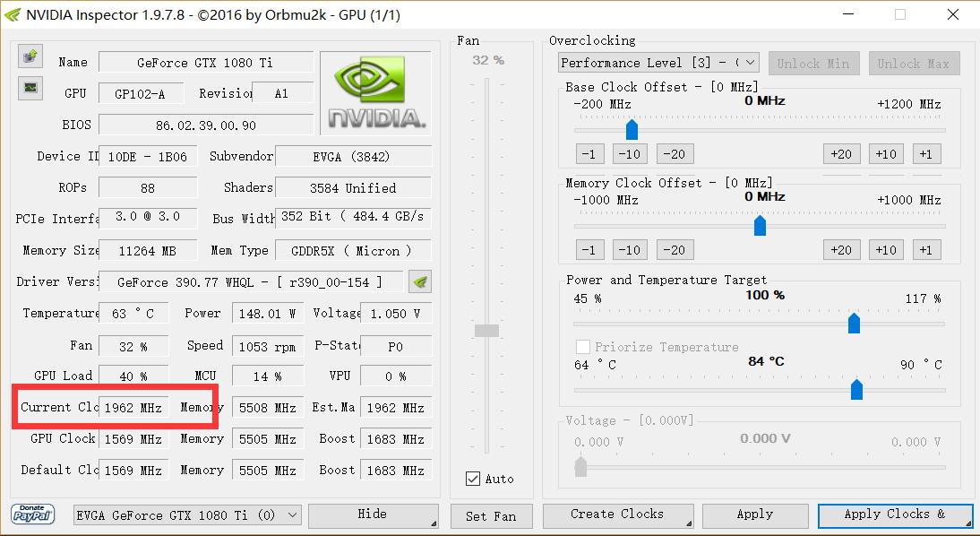The height and width of the screenshot is (536, 980).
Task: Click the Hide button
Action: pos(374,515)
